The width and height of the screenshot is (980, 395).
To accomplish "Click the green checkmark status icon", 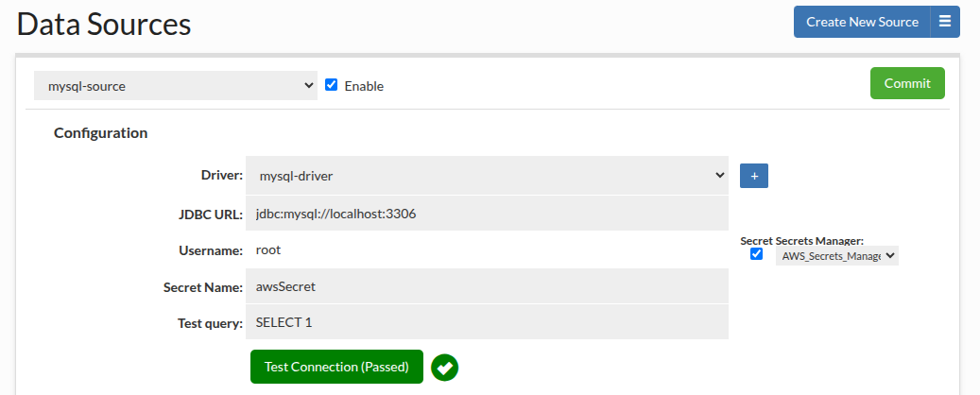I will pos(444,367).
